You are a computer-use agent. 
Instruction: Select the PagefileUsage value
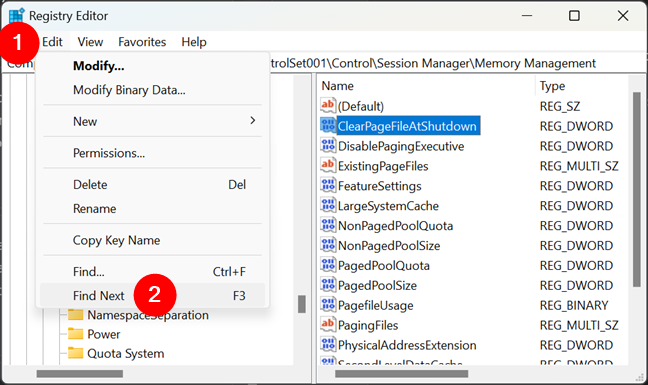click(x=375, y=305)
